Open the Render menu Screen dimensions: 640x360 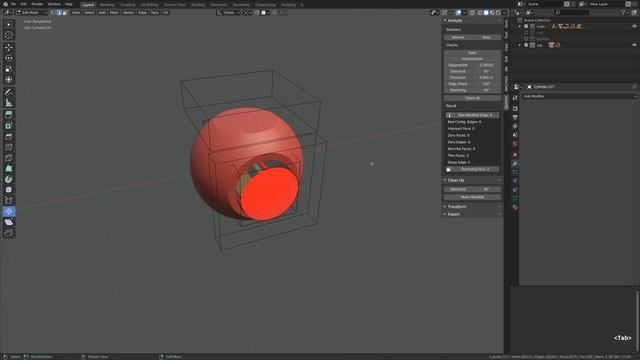pyautogui.click(x=37, y=4)
